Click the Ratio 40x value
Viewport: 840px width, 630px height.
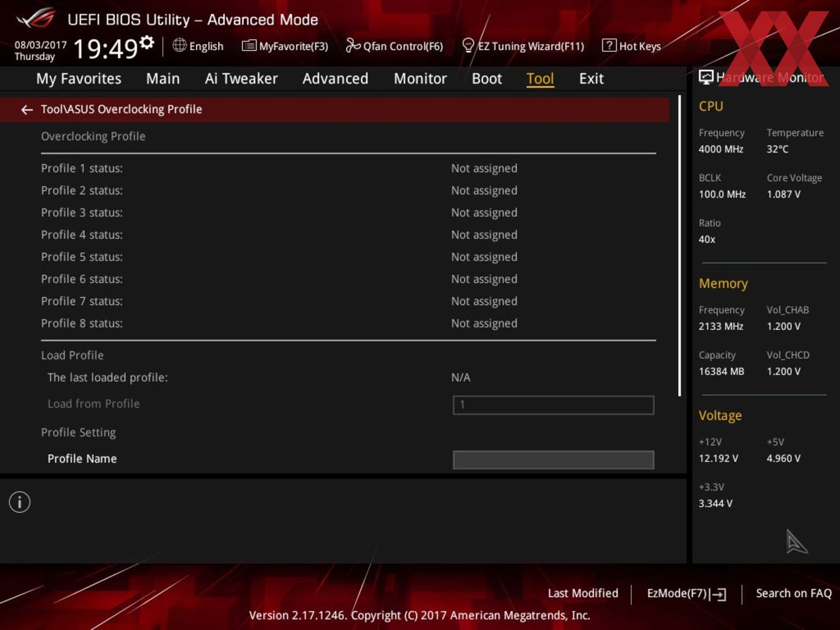coord(707,239)
